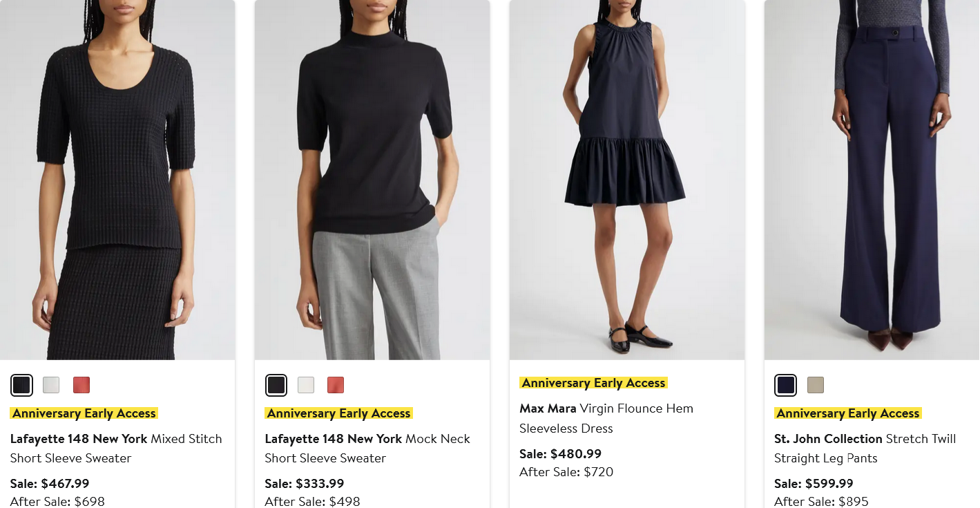Click Anniversary Early Access badge on St. John pants
This screenshot has height=508, width=980.
pos(848,413)
